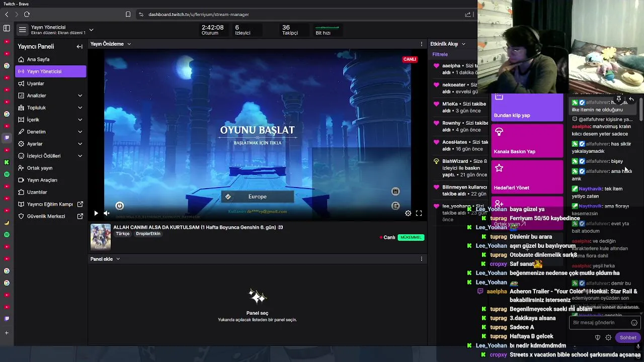
Task: Click the Türkçe language tag
Action: click(123, 234)
